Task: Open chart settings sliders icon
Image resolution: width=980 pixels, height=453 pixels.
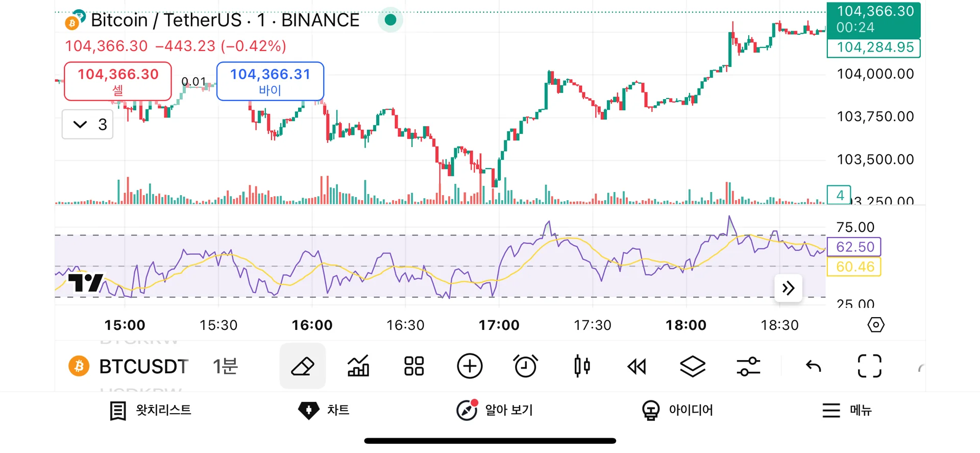Action: point(748,366)
